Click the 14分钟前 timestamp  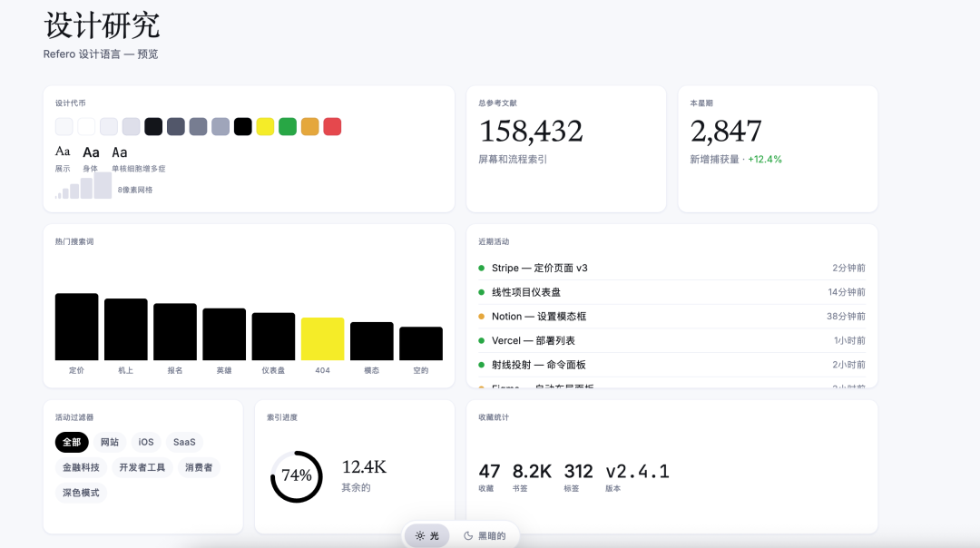click(x=847, y=292)
